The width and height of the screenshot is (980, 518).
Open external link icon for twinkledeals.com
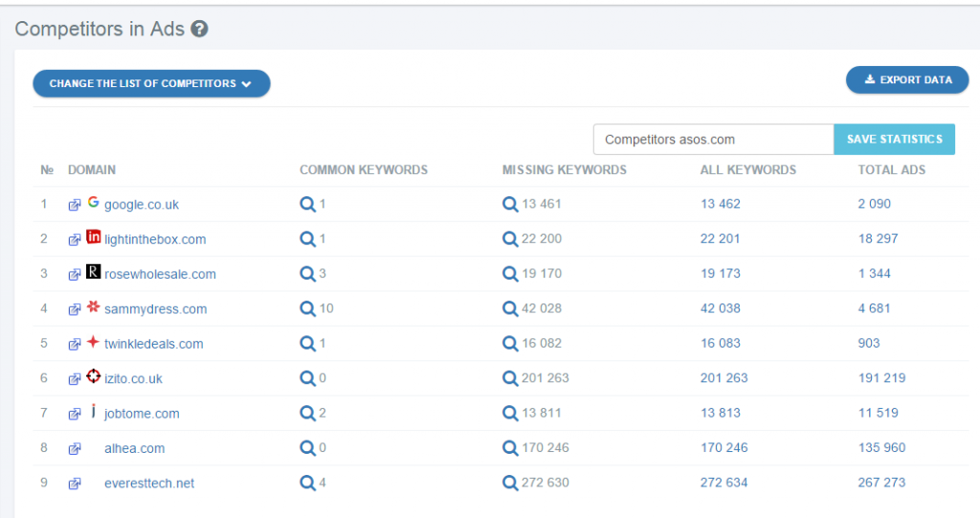pos(75,344)
